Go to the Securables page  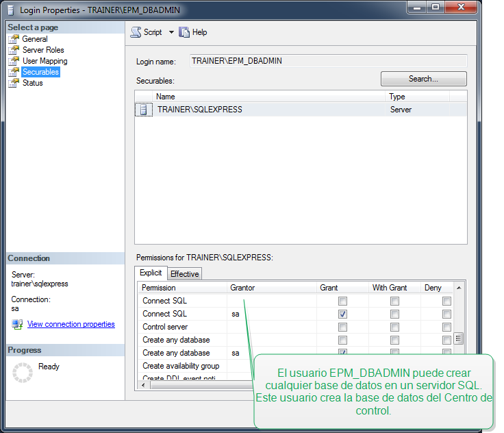tap(40, 72)
